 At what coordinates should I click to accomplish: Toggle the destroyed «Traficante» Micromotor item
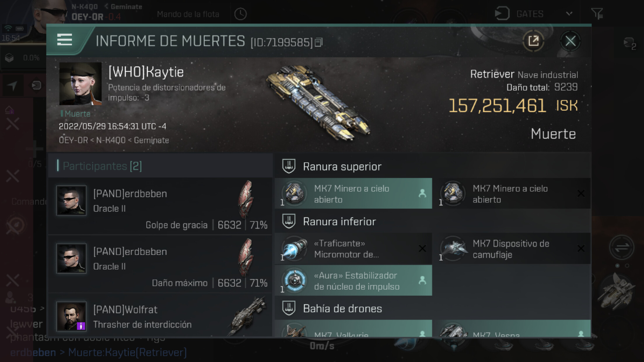(353, 249)
